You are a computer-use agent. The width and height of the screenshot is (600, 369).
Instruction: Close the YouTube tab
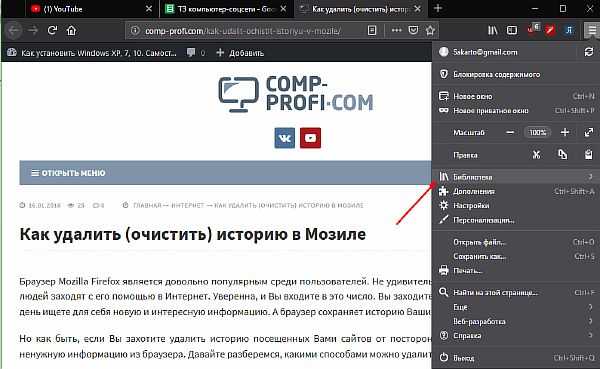pyautogui.click(x=149, y=9)
